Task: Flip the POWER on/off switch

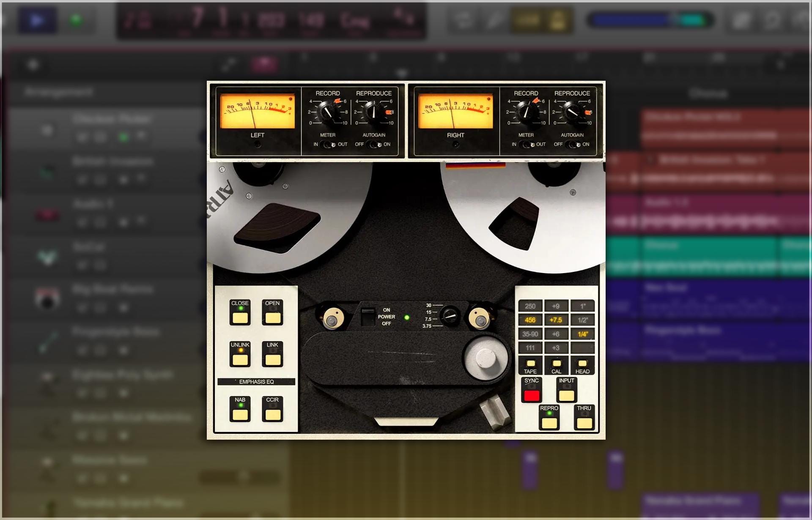Action: click(x=368, y=317)
